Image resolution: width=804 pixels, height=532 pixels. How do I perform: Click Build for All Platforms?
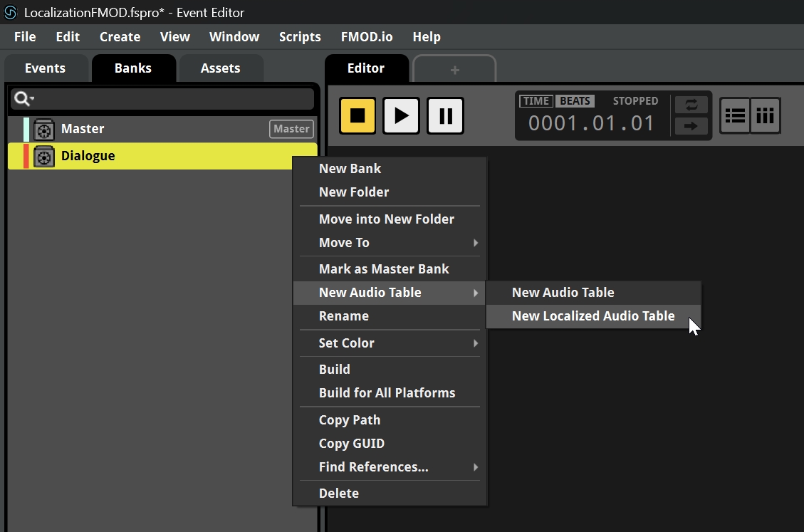(387, 393)
